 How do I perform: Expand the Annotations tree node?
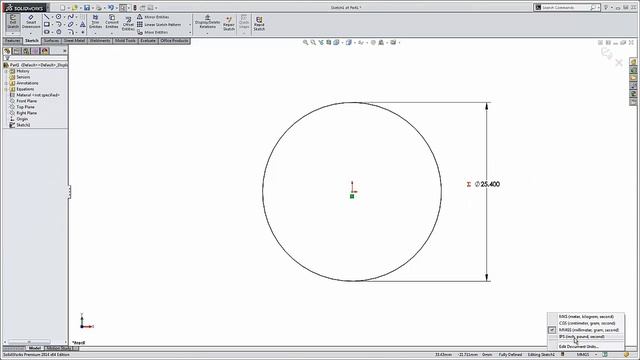(x=6, y=83)
